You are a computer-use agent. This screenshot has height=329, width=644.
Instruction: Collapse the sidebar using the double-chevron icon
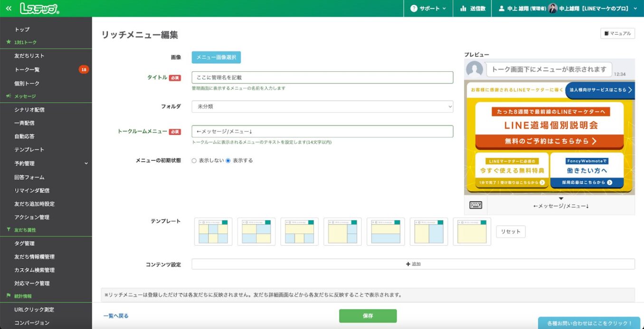pos(8,8)
